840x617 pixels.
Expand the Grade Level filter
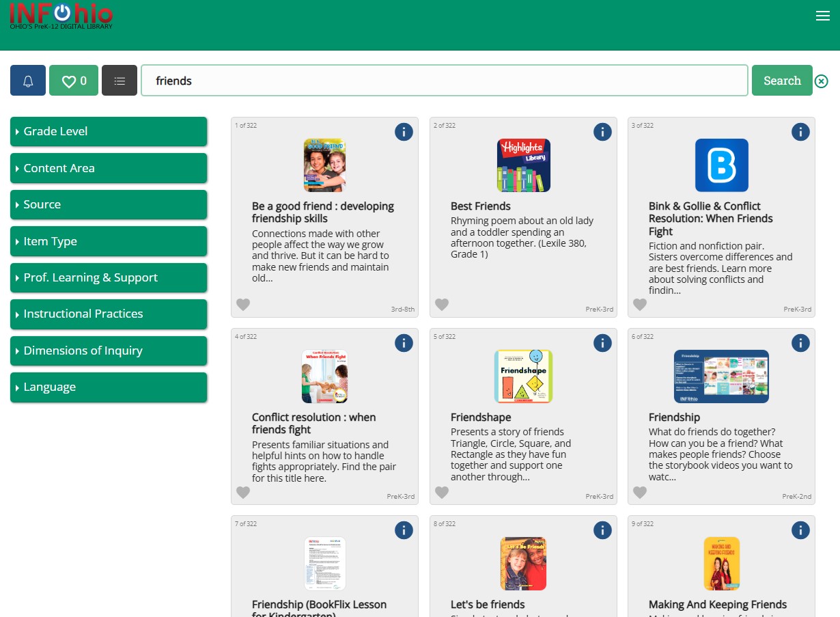point(109,131)
